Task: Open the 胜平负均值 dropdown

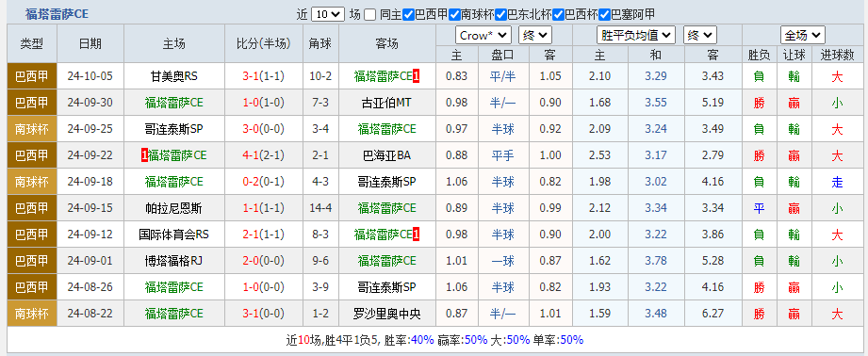Action: tap(636, 36)
